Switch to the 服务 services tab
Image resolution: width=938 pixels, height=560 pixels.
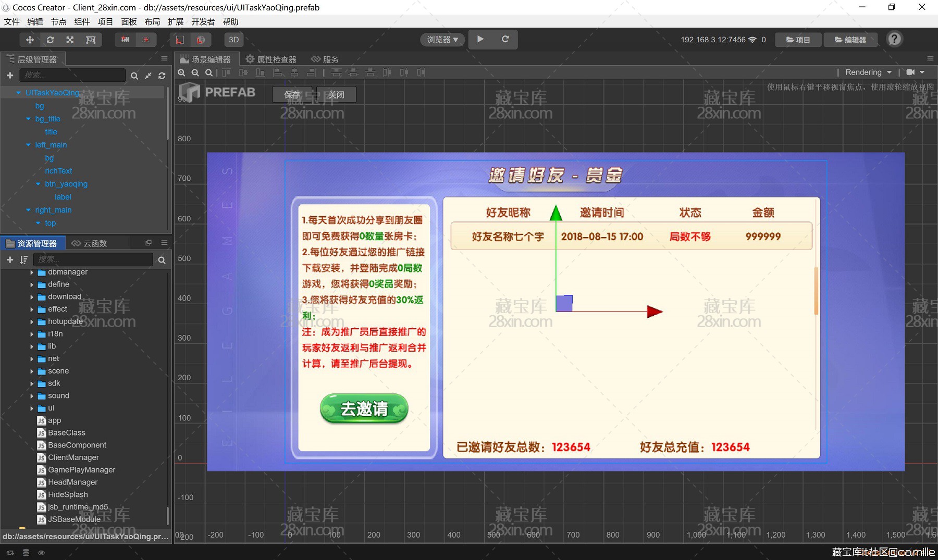coord(325,59)
